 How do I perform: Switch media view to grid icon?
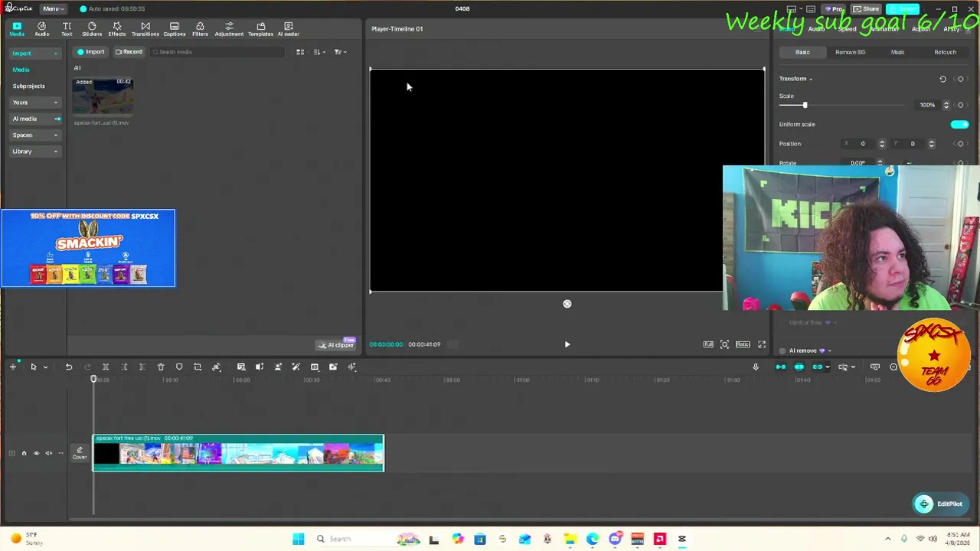click(x=300, y=52)
